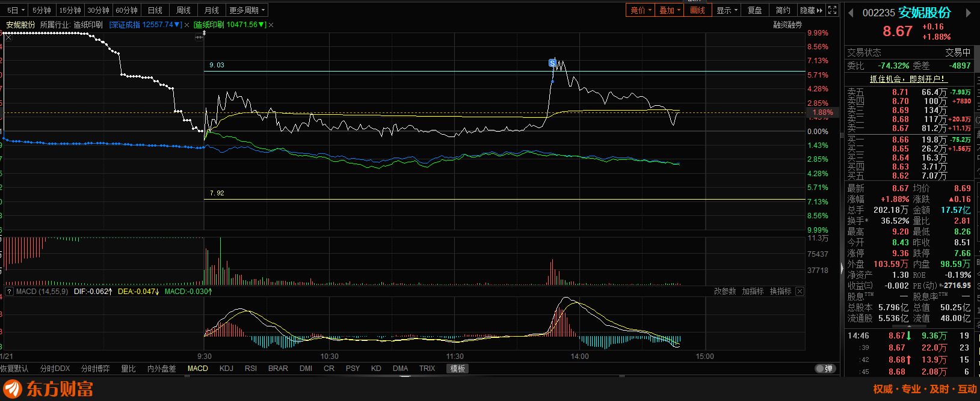Select the 周线 weekly chart

183,10
